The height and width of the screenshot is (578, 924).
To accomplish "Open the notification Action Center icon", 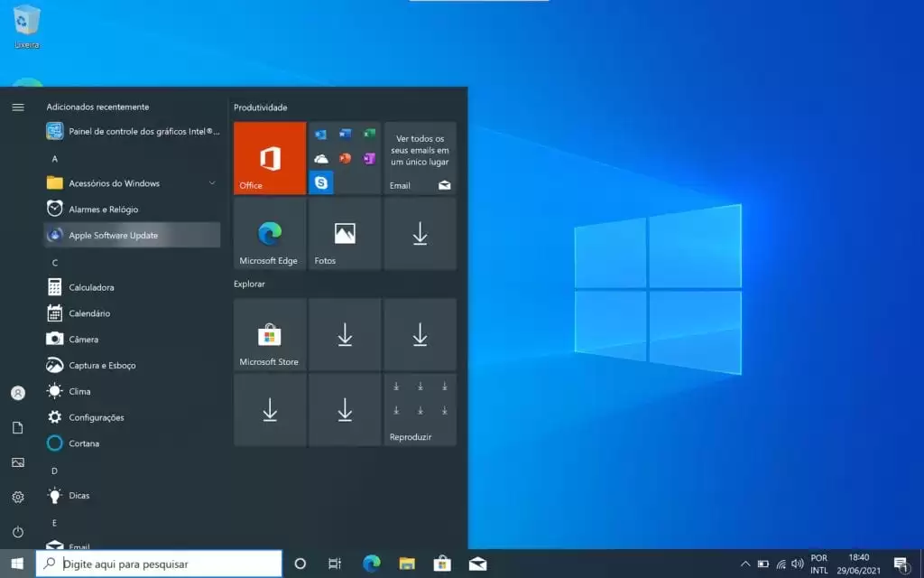I will coord(901,564).
